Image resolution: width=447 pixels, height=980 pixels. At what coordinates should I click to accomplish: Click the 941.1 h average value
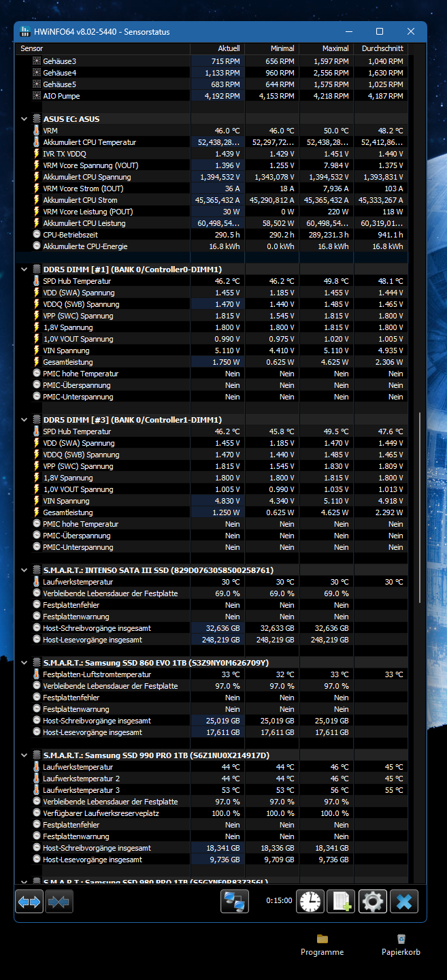pos(391,235)
